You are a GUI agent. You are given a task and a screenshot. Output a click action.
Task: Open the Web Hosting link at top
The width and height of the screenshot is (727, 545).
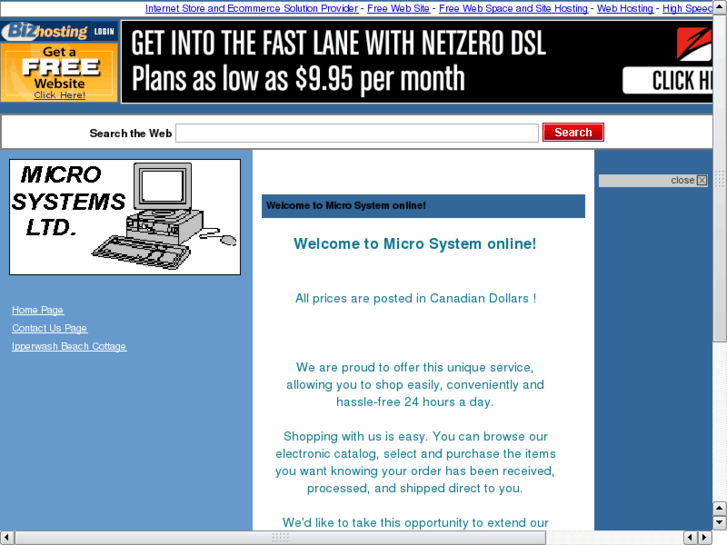coord(625,8)
